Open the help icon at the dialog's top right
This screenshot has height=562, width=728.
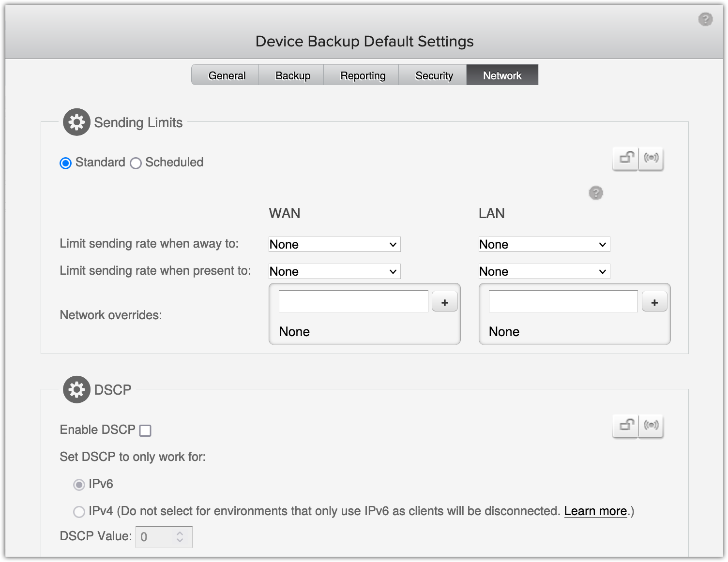click(x=705, y=19)
